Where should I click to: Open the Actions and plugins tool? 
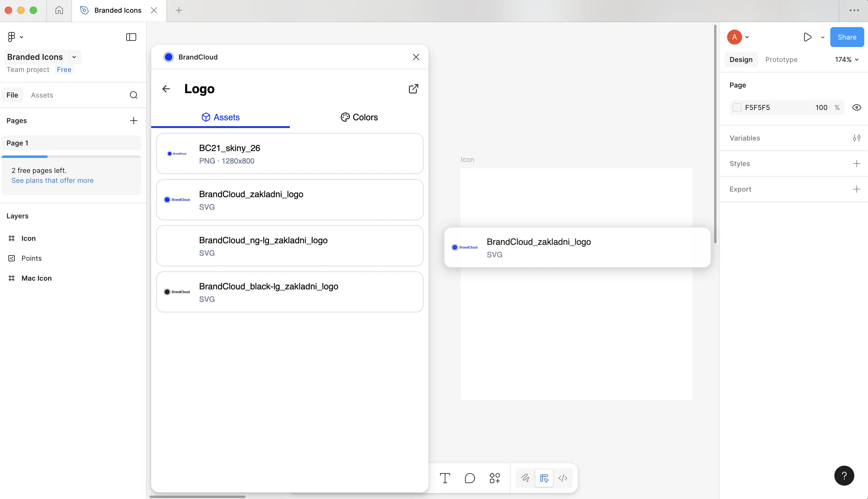click(x=495, y=478)
